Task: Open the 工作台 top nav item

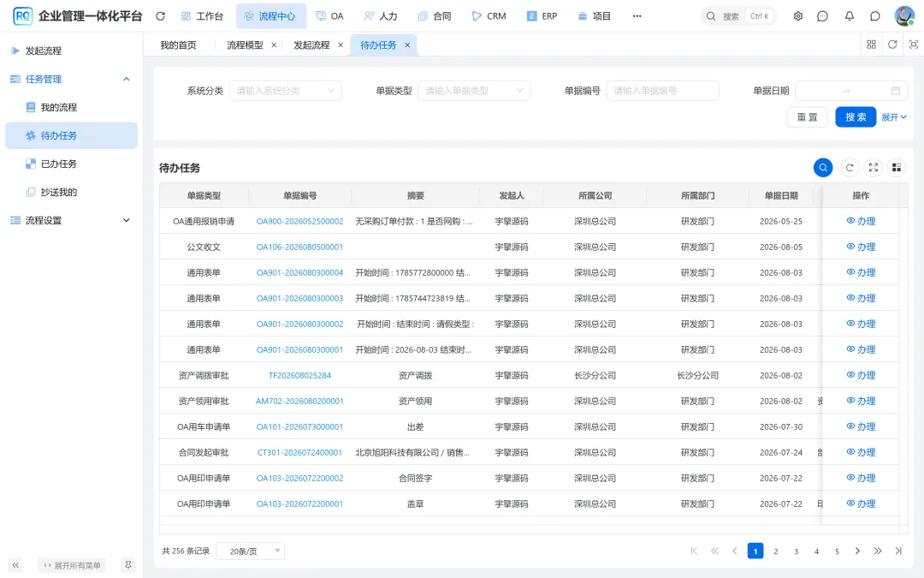Action: (x=202, y=16)
